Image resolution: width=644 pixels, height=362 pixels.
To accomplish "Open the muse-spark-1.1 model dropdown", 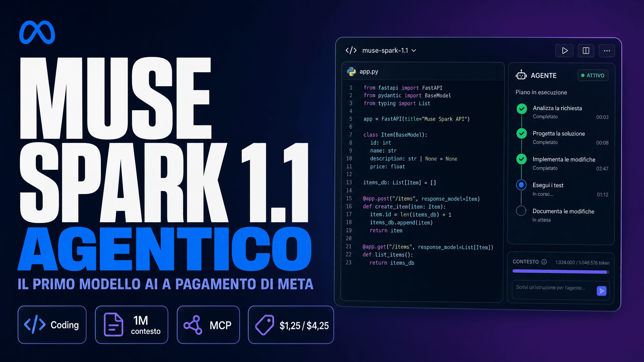I will 389,51.
